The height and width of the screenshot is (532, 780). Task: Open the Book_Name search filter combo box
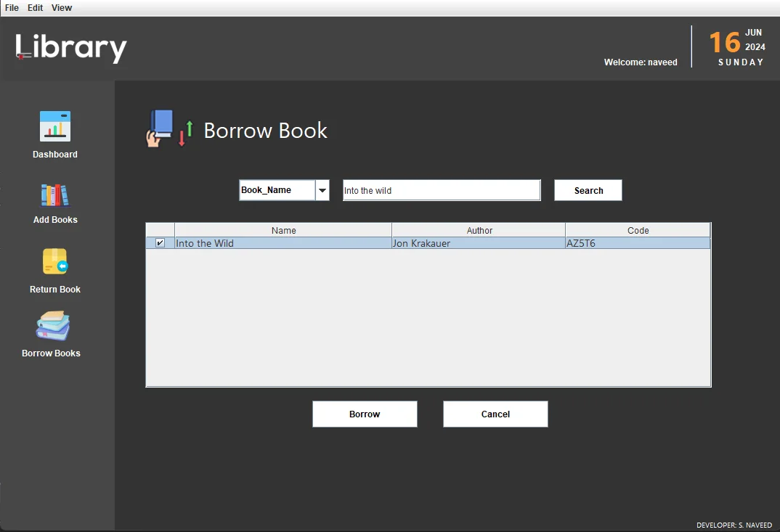click(x=284, y=190)
